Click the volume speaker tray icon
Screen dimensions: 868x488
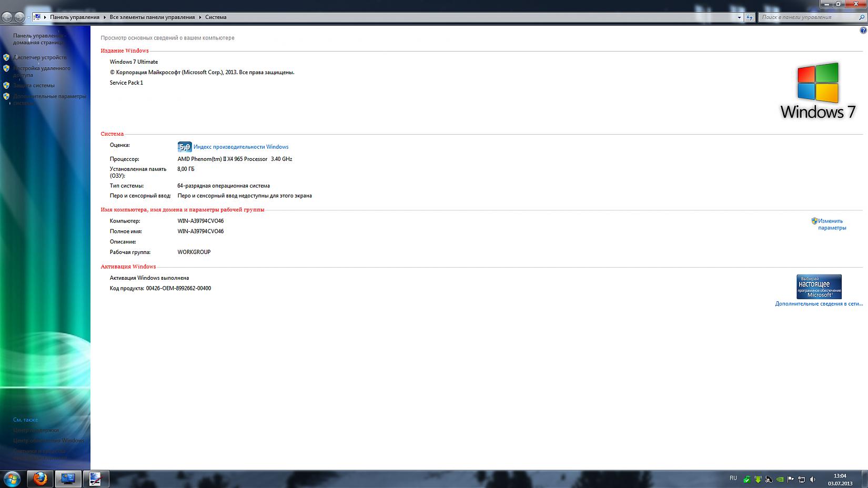(813, 479)
